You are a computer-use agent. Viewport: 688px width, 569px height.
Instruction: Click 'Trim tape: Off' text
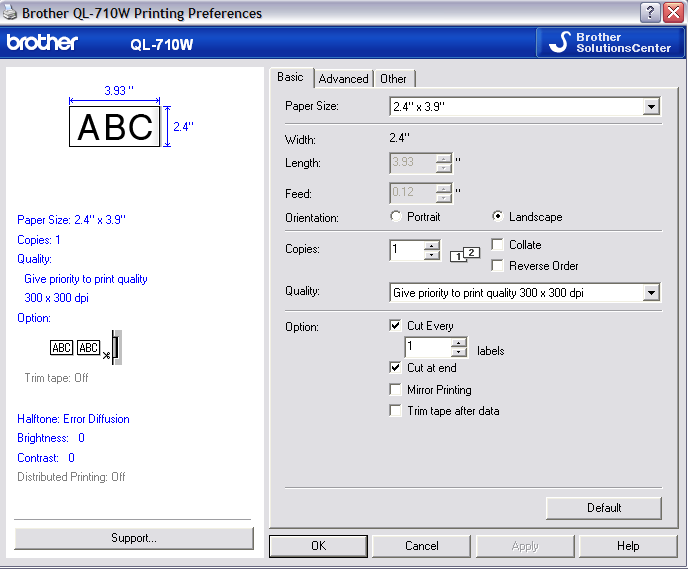56,378
